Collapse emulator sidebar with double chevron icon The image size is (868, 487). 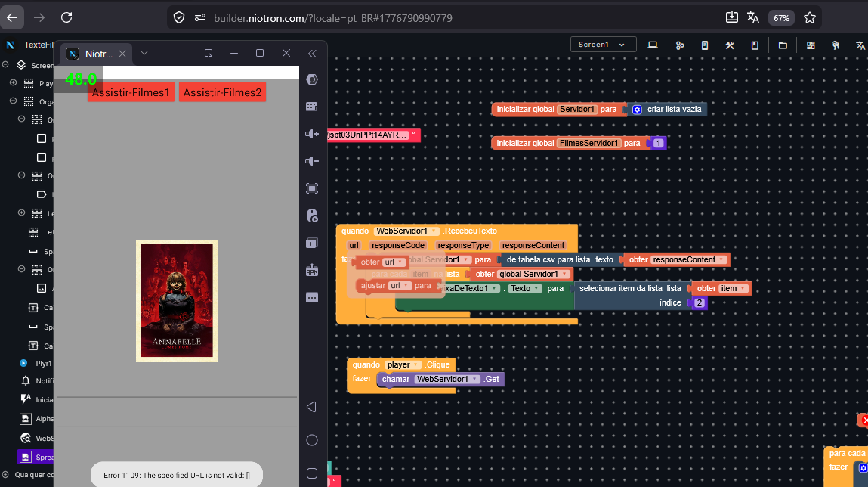[x=312, y=54]
